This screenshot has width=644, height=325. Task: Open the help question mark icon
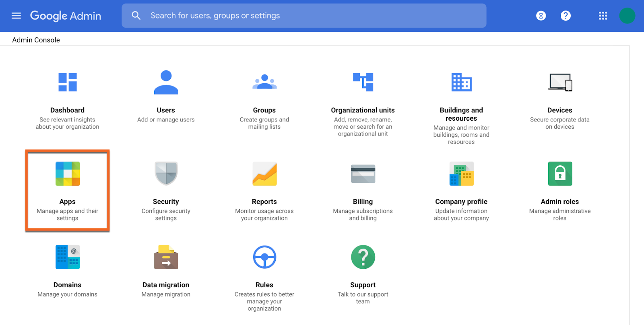pyautogui.click(x=566, y=16)
